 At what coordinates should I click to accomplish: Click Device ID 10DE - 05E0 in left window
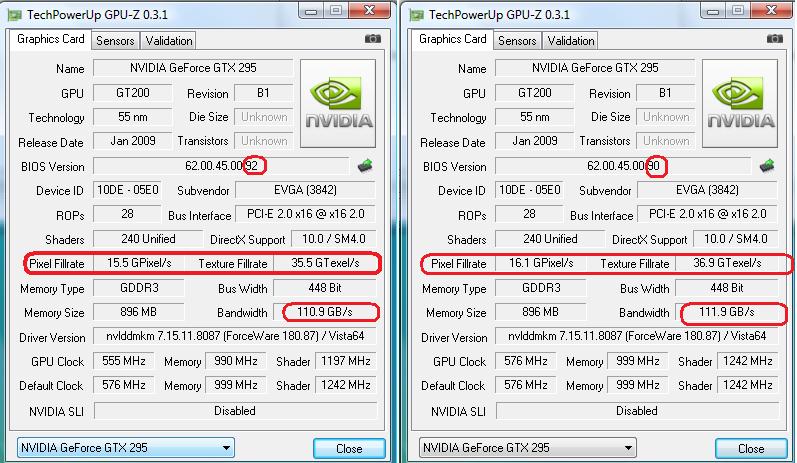128,190
